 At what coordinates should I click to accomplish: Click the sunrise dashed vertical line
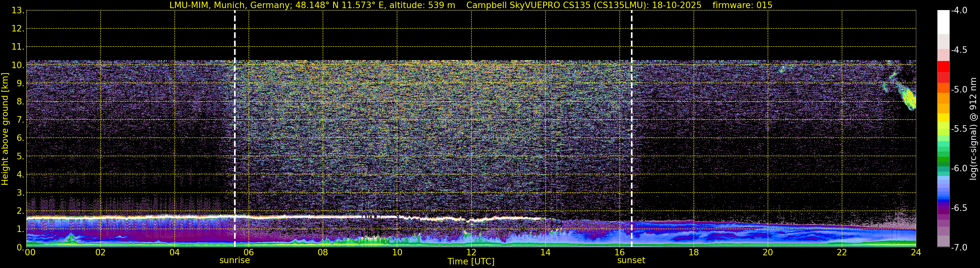(x=235, y=129)
